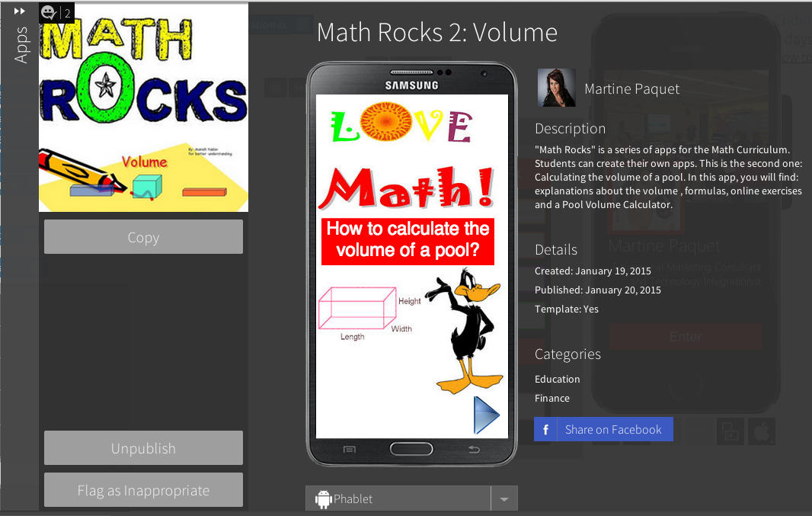
Task: Select the Education category
Action: coord(558,379)
